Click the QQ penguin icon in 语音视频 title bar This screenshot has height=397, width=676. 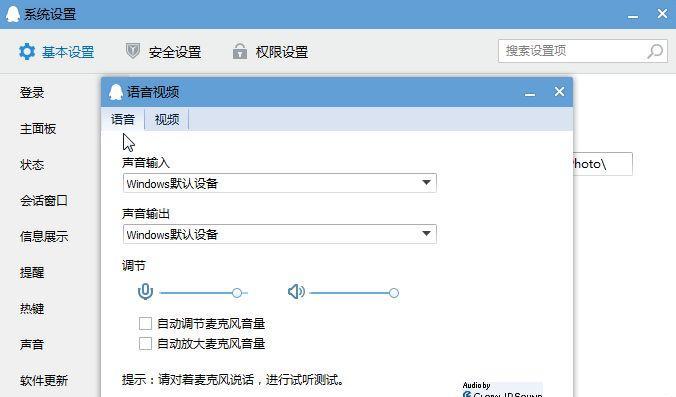tap(116, 92)
